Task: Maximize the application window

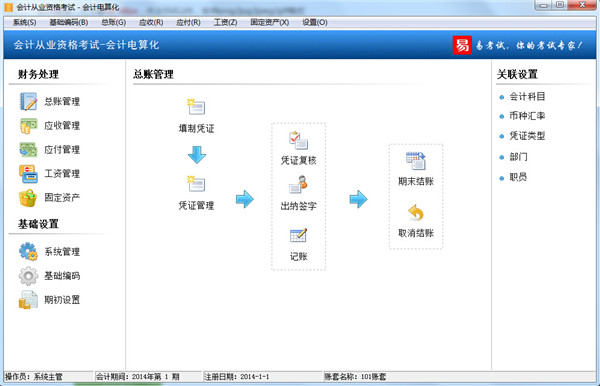Action: (559, 5)
